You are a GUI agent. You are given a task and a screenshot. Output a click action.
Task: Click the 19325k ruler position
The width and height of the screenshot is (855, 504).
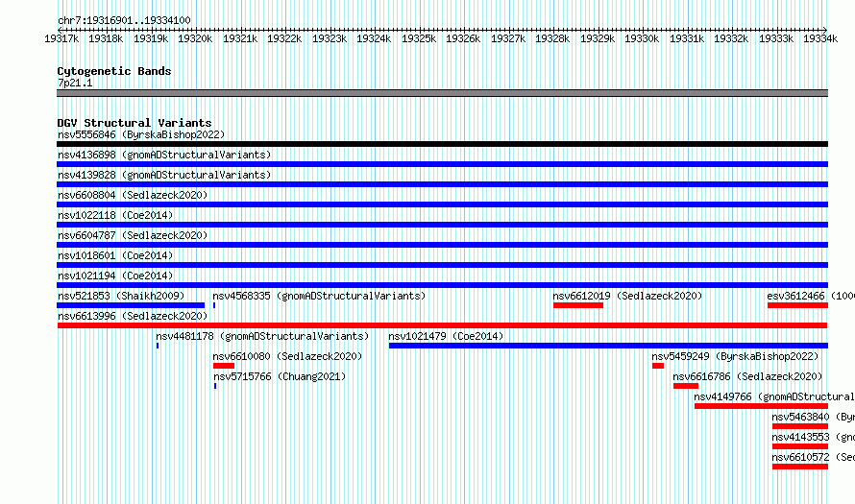pyautogui.click(x=419, y=38)
